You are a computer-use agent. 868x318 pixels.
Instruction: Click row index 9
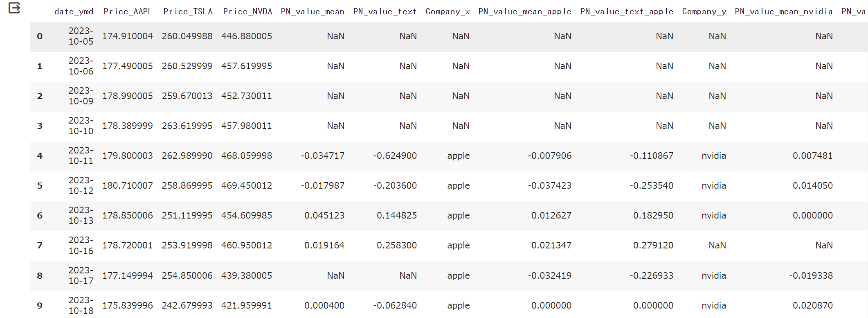pyautogui.click(x=40, y=306)
